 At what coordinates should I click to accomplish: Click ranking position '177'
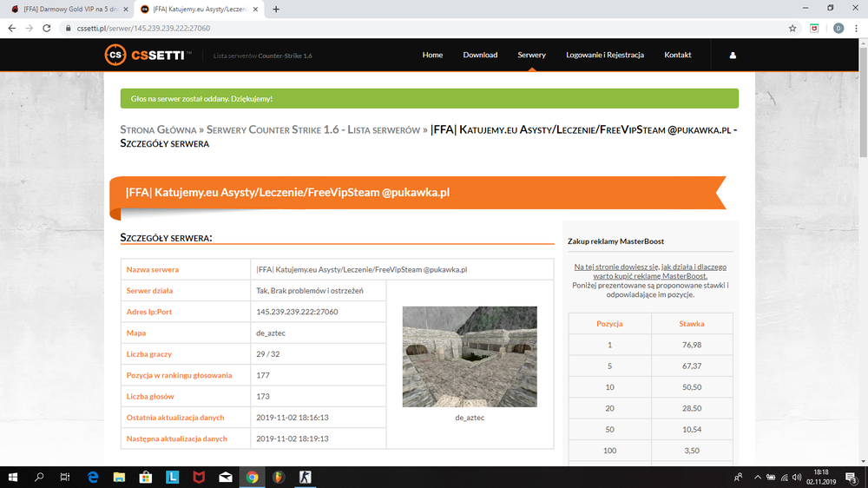click(x=262, y=375)
